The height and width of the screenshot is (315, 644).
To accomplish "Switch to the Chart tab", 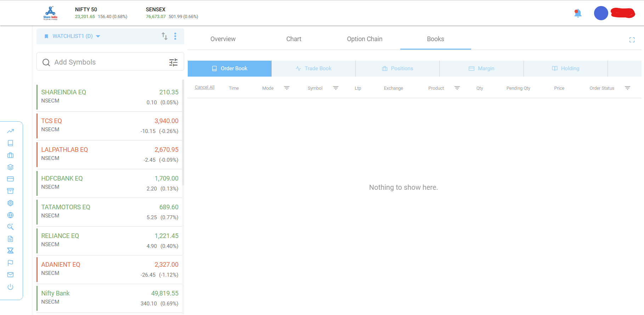I will (294, 39).
